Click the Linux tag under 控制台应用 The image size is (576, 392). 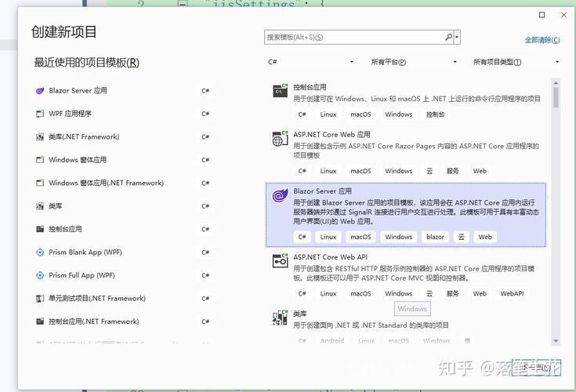328,114
